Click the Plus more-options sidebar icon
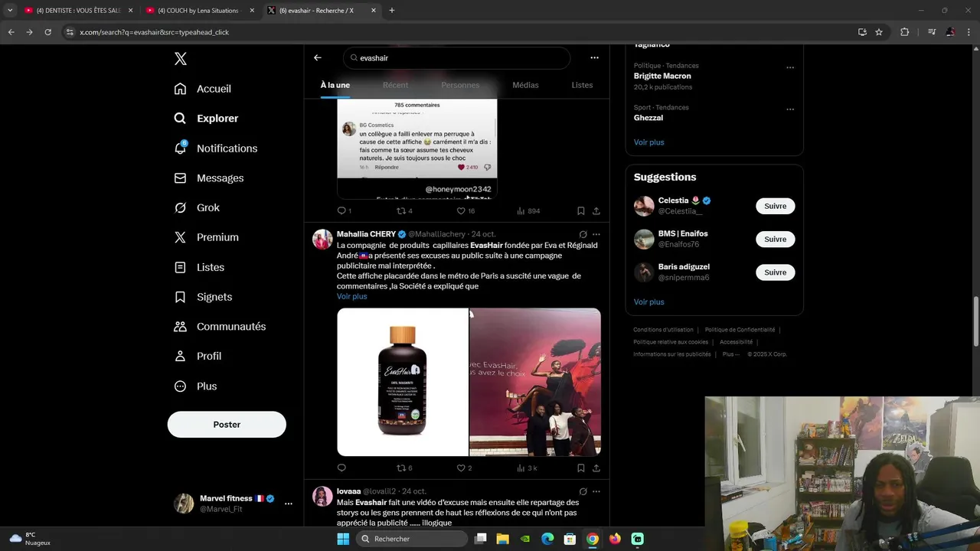The height and width of the screenshot is (551, 980). (x=180, y=386)
